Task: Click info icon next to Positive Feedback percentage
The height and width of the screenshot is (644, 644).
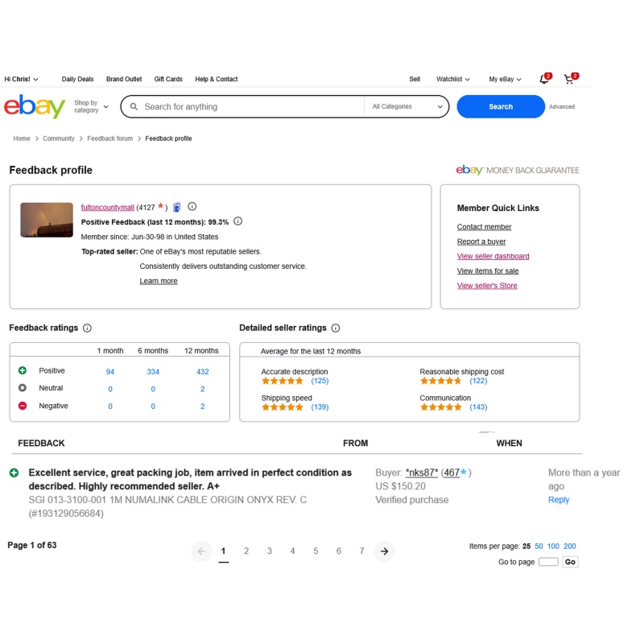Action: 237,221
